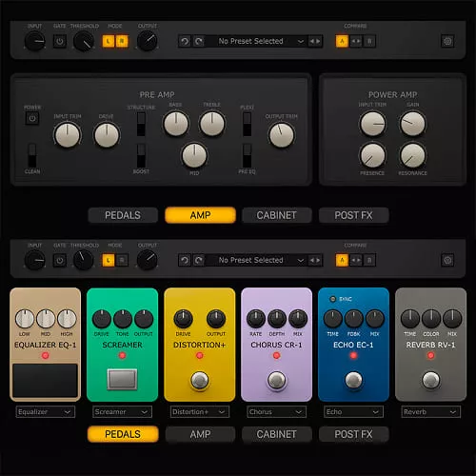Toggle Pre Amp Power button

click(32, 118)
